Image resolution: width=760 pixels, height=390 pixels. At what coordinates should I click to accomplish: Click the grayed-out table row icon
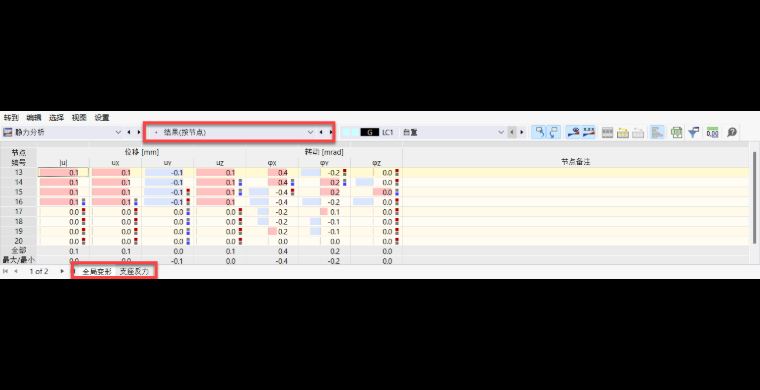(638, 132)
